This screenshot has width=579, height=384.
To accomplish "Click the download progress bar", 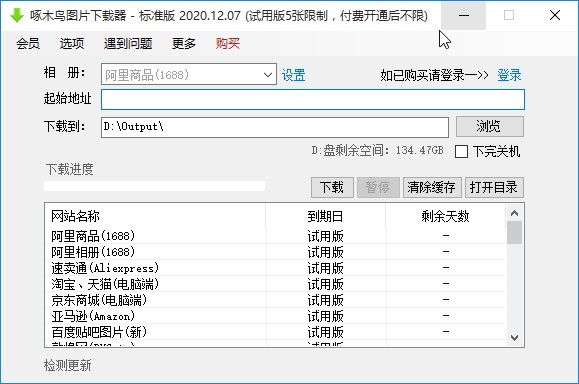I will 154,186.
